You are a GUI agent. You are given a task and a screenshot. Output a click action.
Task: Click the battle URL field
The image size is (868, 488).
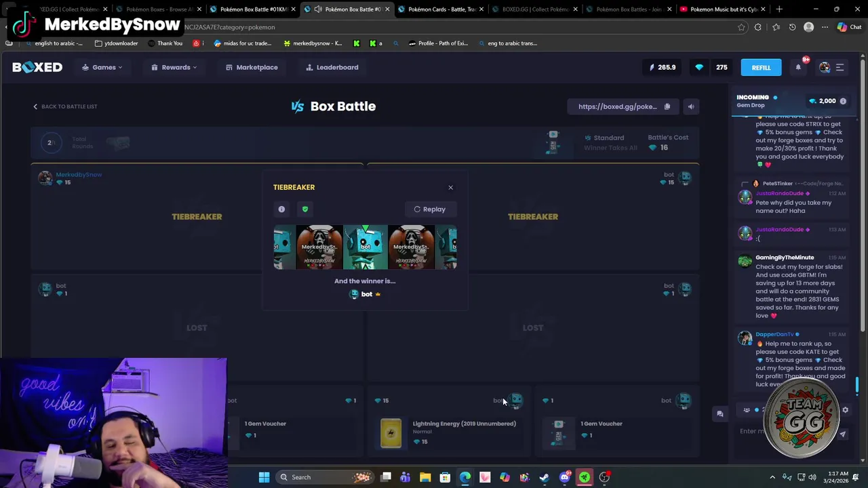click(x=617, y=106)
